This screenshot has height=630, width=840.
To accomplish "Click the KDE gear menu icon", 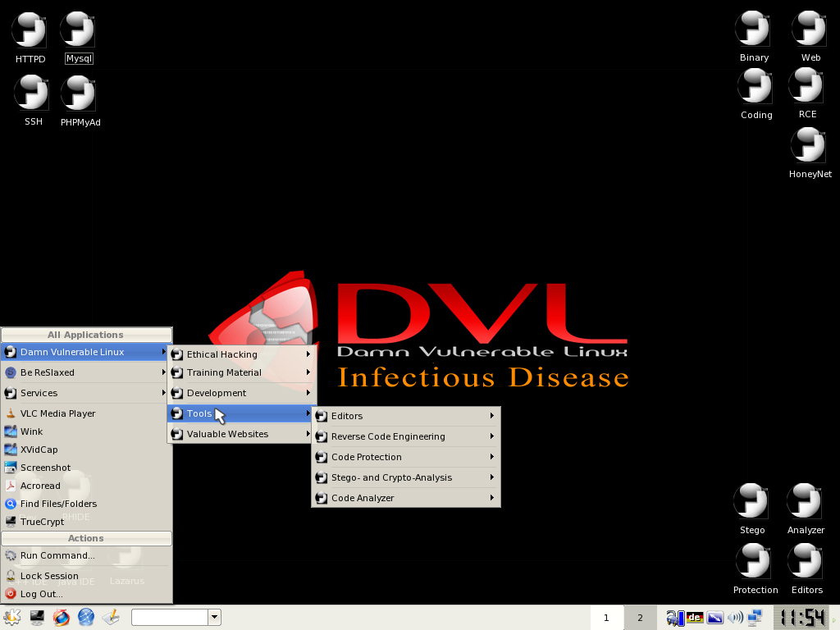I will point(13,617).
